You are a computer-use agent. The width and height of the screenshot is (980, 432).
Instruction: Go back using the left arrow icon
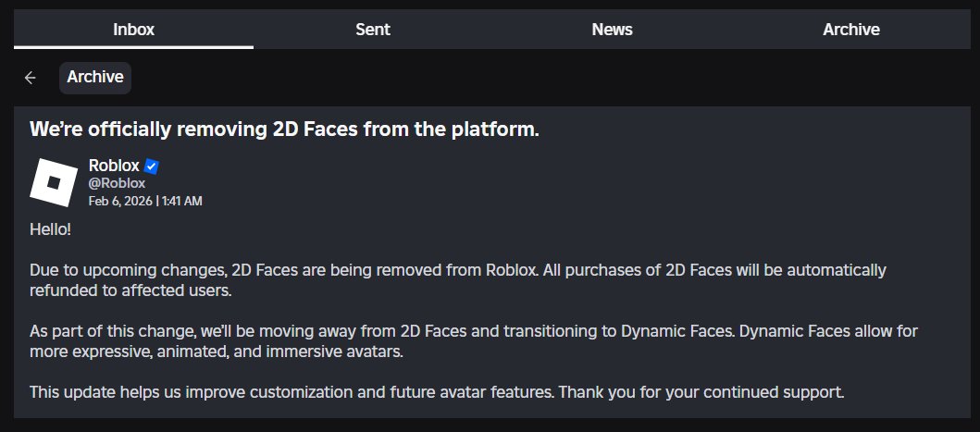[x=30, y=78]
